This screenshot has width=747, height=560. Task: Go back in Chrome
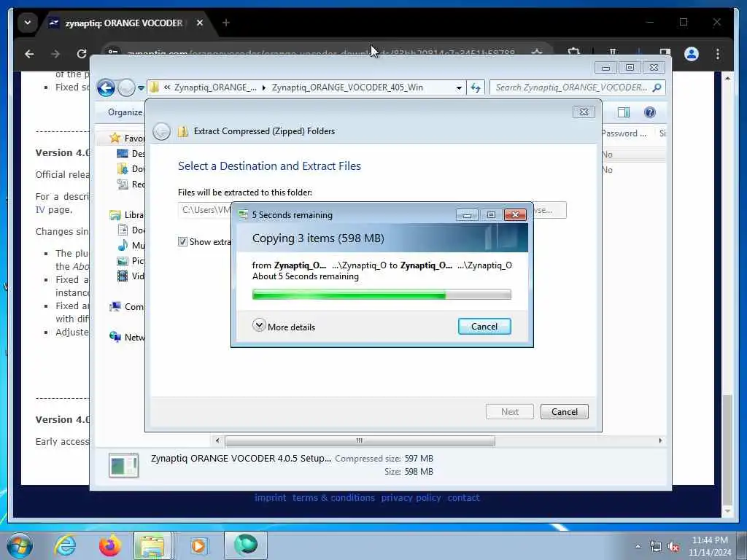29,54
